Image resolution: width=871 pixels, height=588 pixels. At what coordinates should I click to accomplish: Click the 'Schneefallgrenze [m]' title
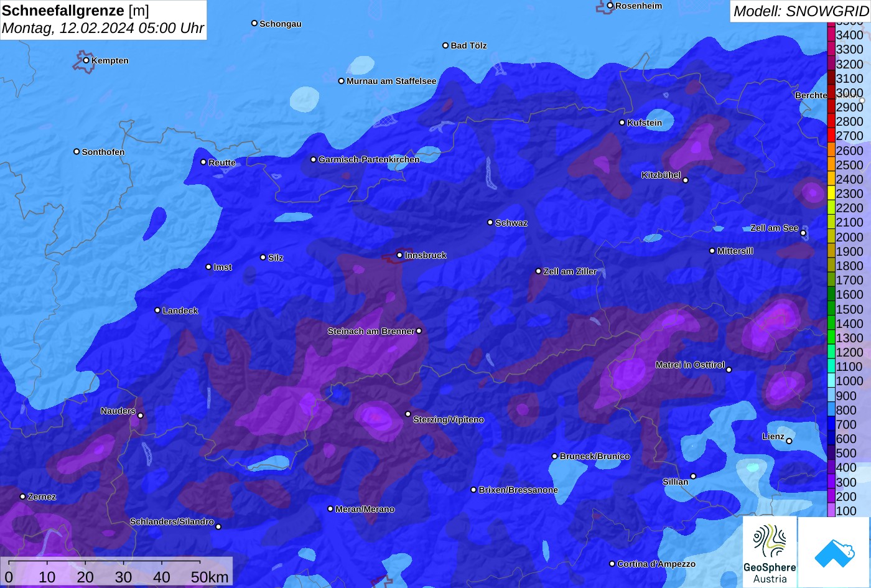pyautogui.click(x=75, y=11)
